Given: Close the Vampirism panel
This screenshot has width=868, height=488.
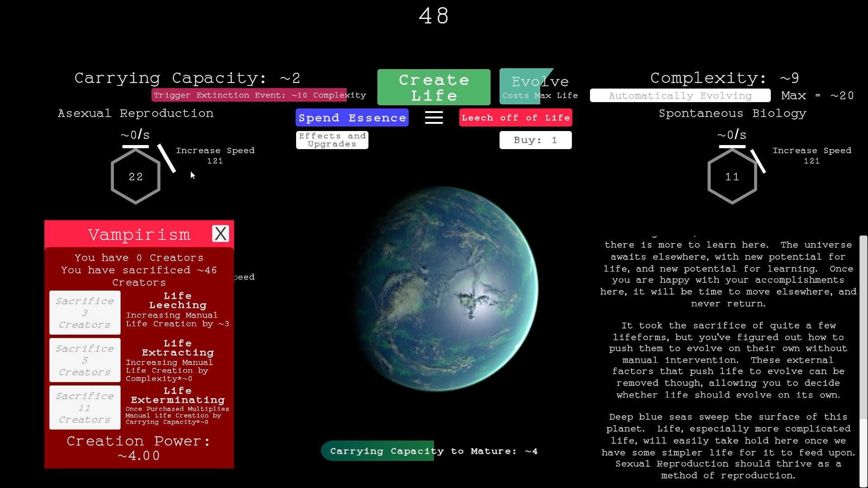Looking at the screenshot, I should coord(221,233).
